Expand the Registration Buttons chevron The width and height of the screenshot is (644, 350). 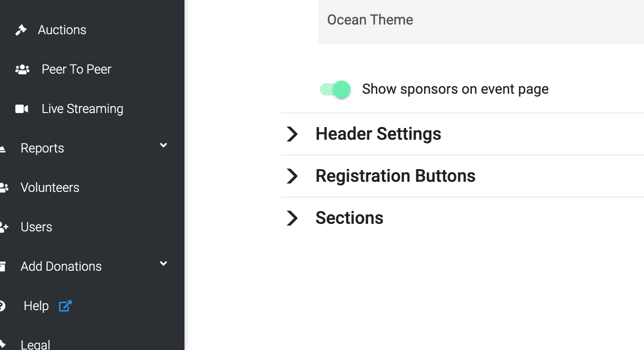pyautogui.click(x=292, y=176)
